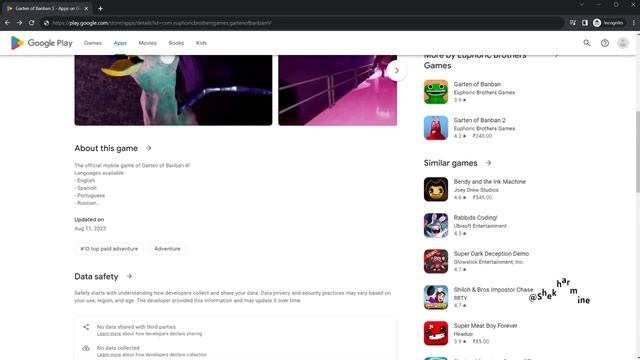Open Bendy and the Ink Machine icon
The image size is (640, 360).
(436, 189)
